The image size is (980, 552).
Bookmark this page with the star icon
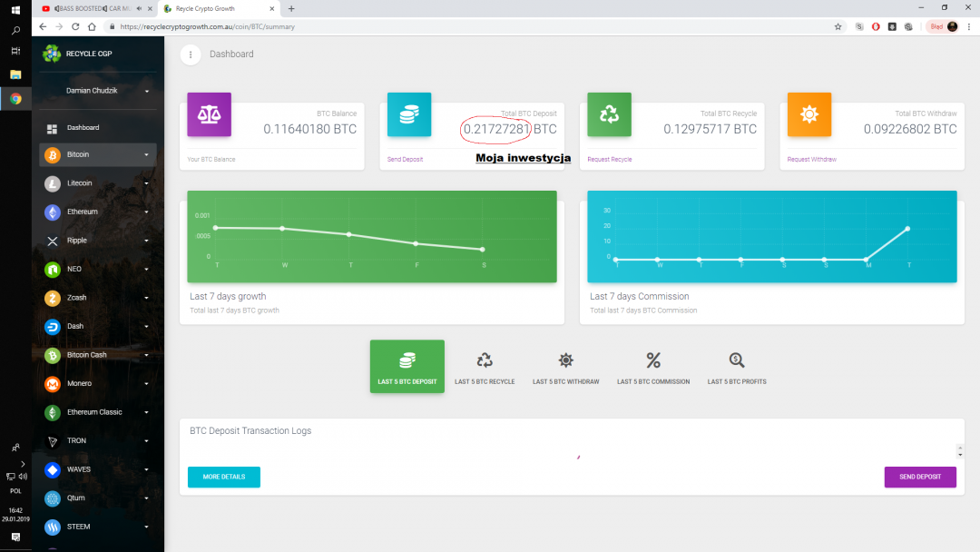tap(838, 26)
